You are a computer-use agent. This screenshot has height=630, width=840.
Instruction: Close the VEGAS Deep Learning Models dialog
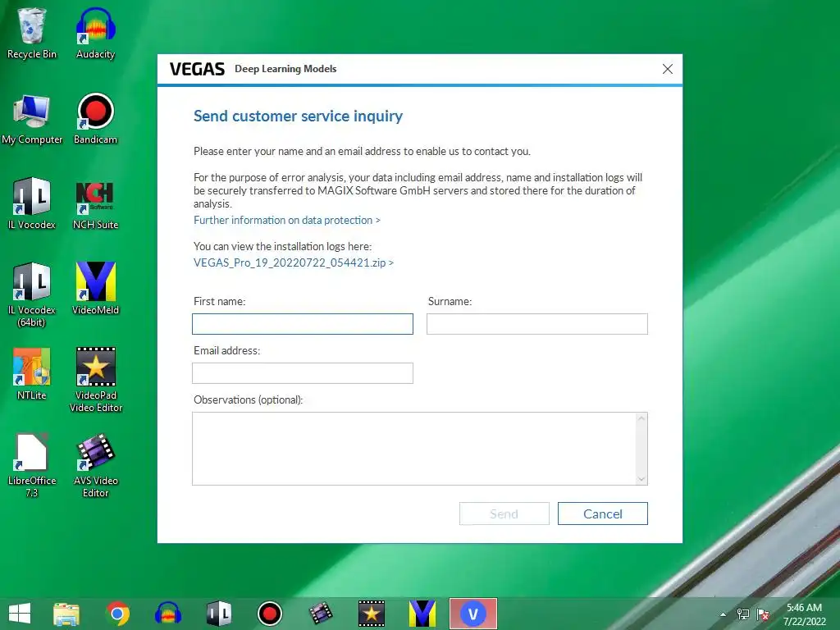pyautogui.click(x=668, y=69)
